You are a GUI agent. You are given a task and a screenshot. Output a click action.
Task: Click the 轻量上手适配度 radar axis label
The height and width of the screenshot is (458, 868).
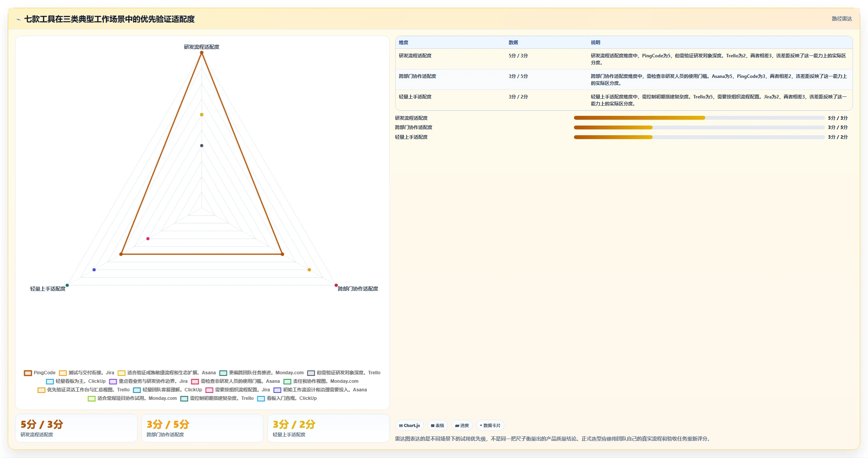[x=48, y=289]
